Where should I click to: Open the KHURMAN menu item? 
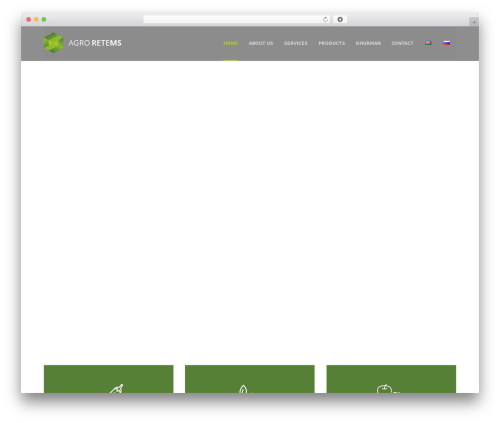(368, 43)
